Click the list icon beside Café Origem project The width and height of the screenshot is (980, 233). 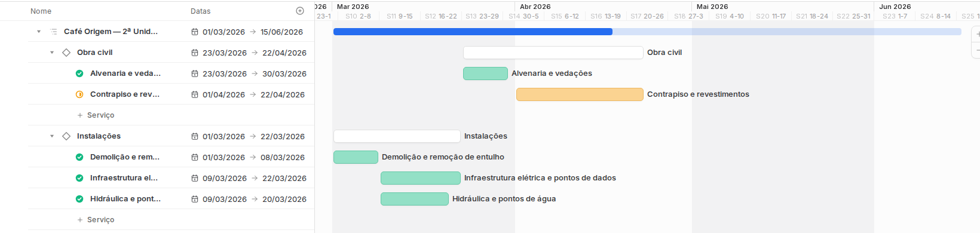click(x=53, y=32)
